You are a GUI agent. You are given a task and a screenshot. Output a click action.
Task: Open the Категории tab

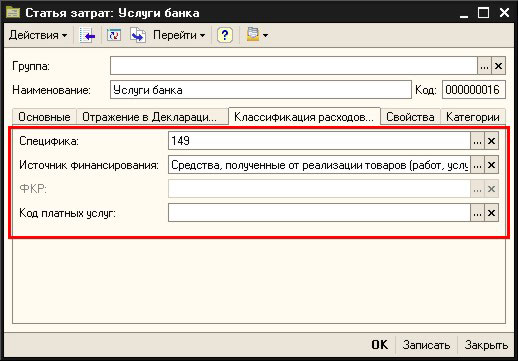point(473,117)
